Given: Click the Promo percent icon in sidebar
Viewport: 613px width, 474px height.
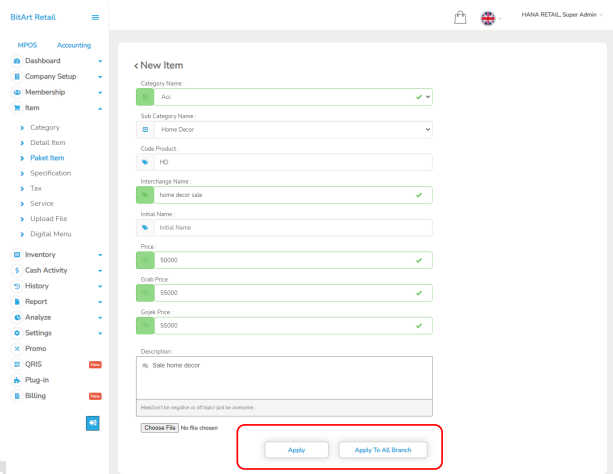Looking at the screenshot, I should 17,348.
